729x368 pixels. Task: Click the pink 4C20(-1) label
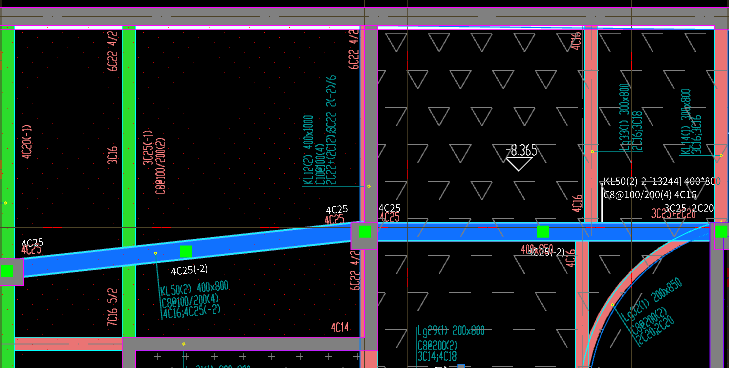coord(27,142)
